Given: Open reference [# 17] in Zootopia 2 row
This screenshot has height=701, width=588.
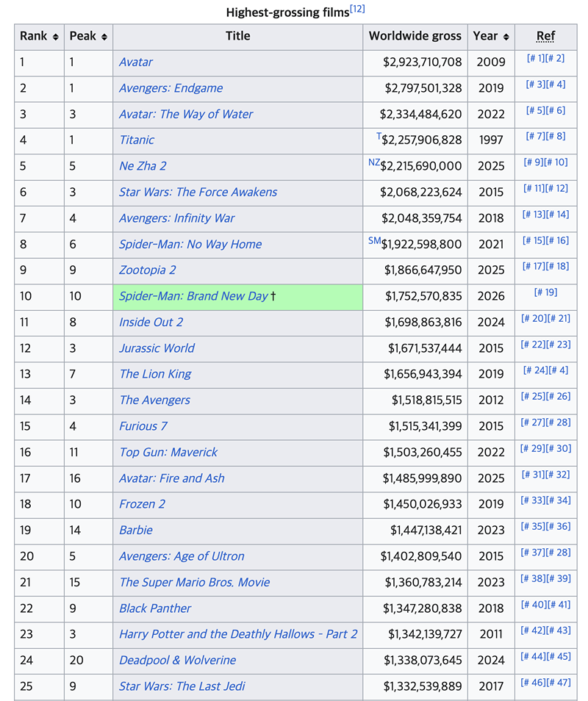Looking at the screenshot, I should click(x=534, y=266).
